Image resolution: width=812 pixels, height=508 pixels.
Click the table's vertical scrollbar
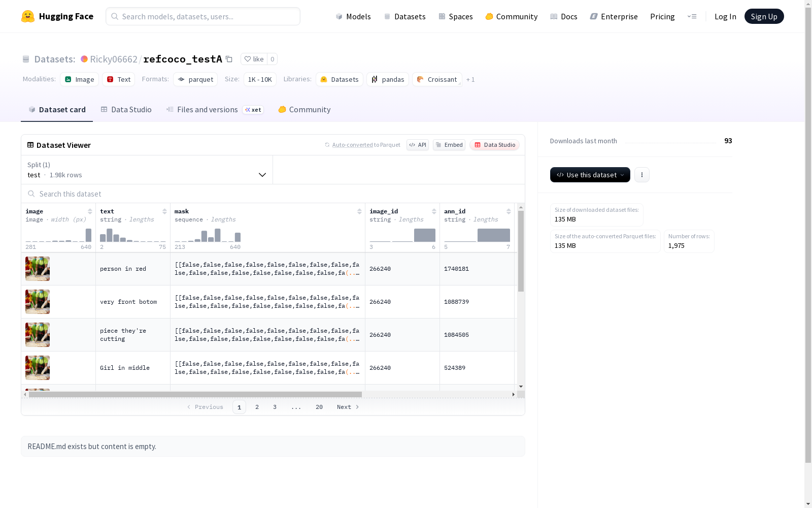pos(521,251)
